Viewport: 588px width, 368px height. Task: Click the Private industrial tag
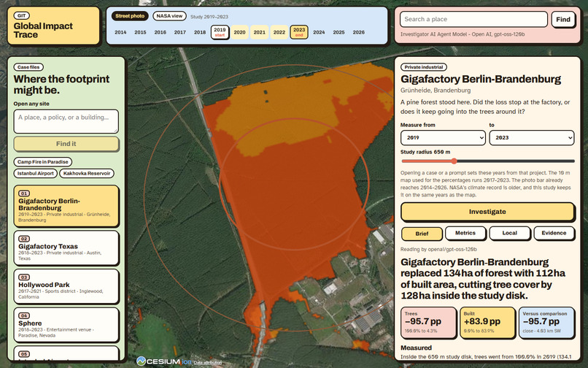pos(424,67)
